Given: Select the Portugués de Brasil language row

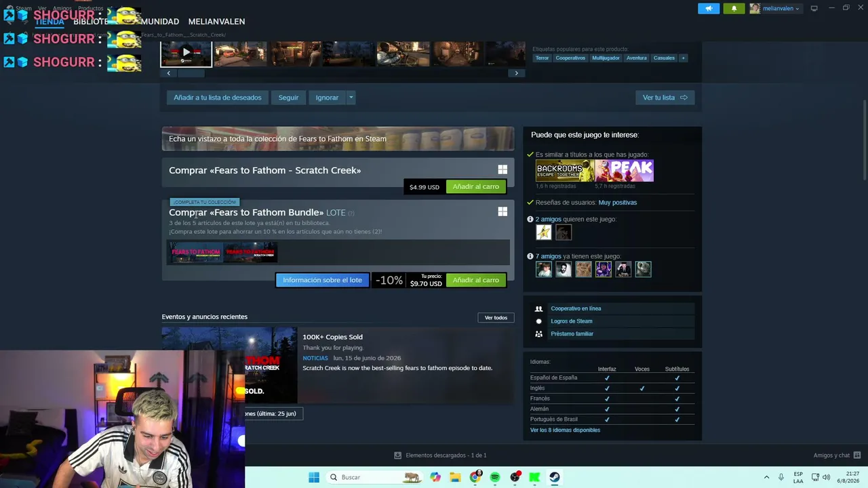Looking at the screenshot, I should 612,420.
